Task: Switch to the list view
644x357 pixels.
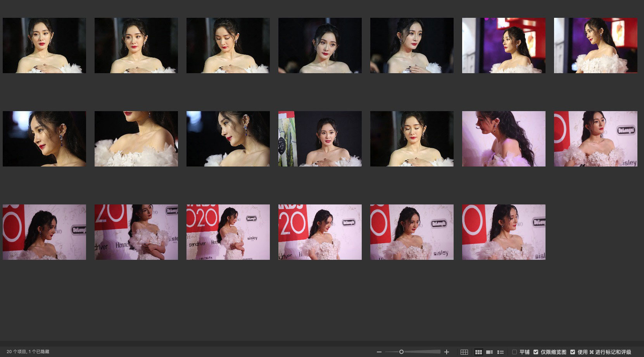Action: [x=501, y=352]
